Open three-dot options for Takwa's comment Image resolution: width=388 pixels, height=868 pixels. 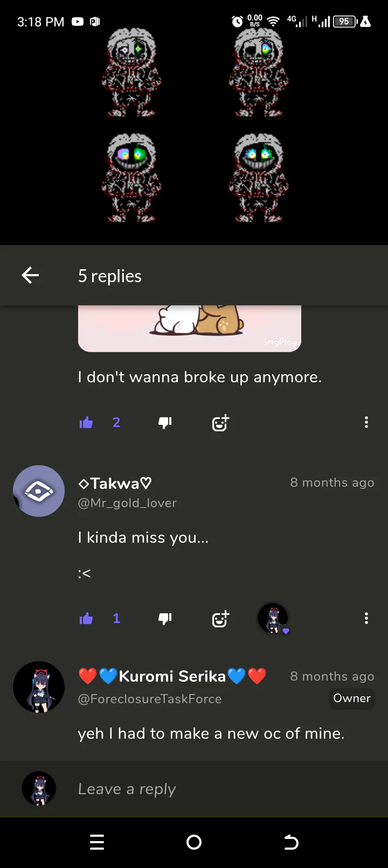(x=366, y=619)
